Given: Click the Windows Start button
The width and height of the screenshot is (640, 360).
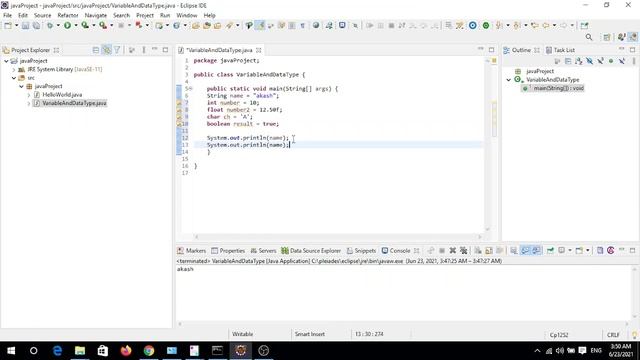Looking at the screenshot, I should pyautogui.click(x=11, y=351).
